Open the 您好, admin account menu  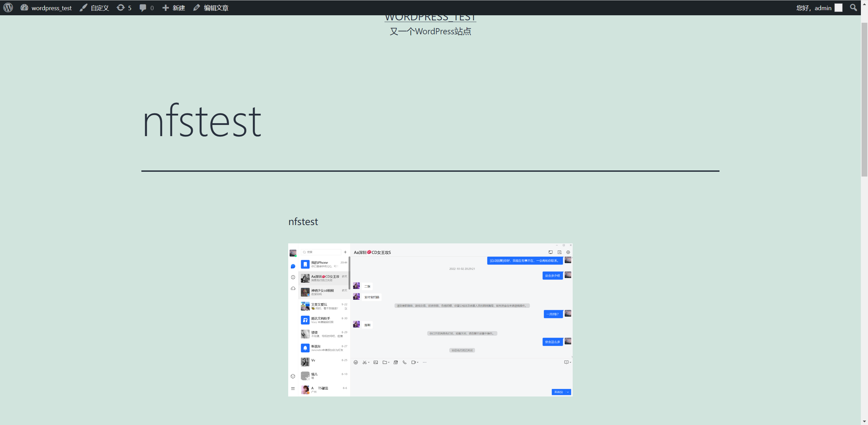click(x=814, y=8)
